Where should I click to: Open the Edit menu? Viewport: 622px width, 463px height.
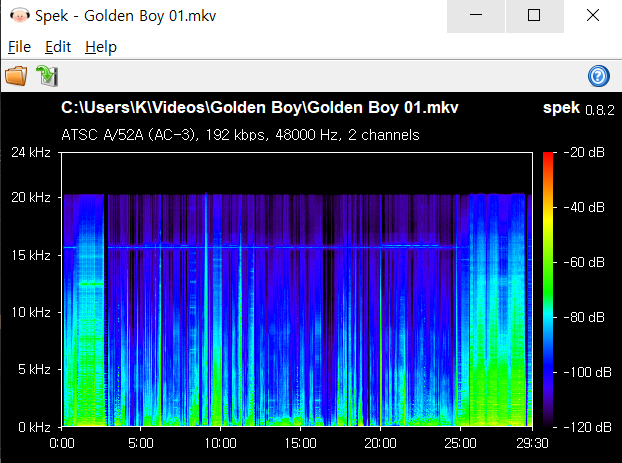click(x=58, y=47)
